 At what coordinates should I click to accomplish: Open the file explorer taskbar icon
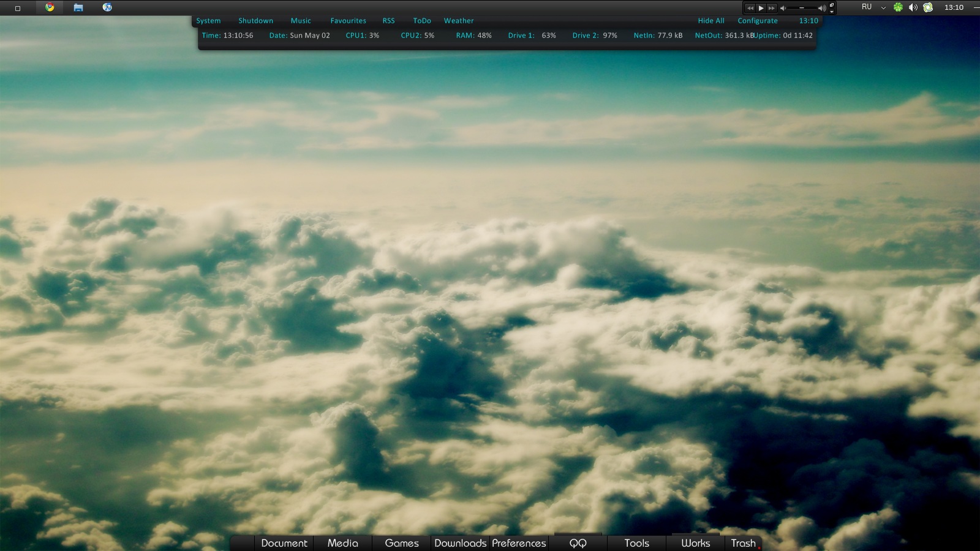[78, 7]
